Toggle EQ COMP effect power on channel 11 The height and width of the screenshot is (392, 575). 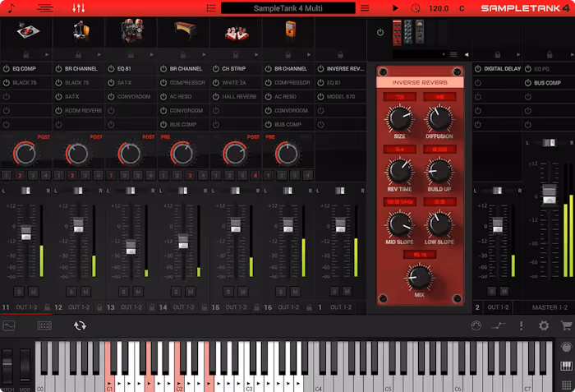(x=7, y=69)
